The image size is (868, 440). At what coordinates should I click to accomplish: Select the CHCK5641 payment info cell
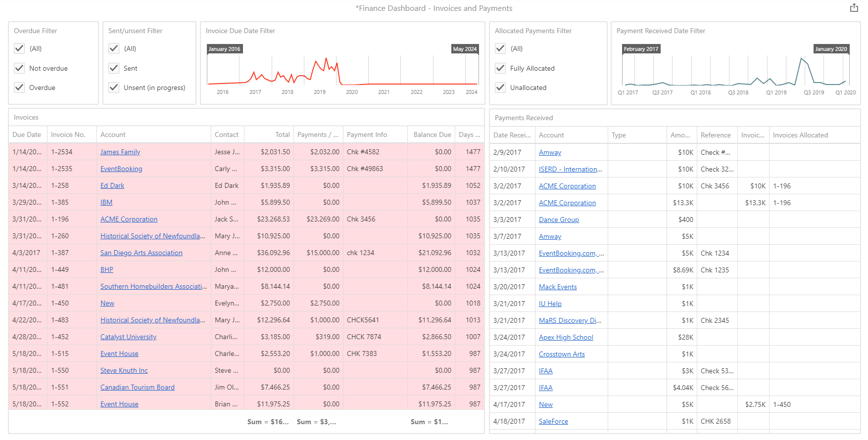(x=375, y=320)
